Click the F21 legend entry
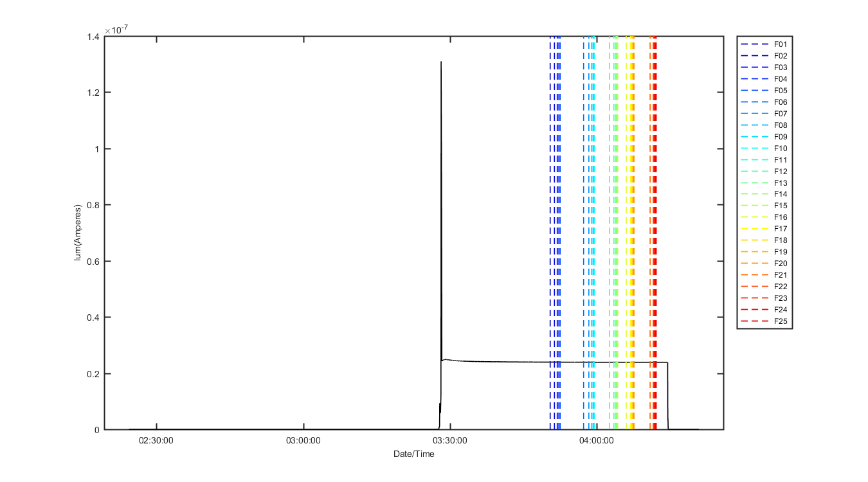The height and width of the screenshot is (482, 868). click(764, 275)
